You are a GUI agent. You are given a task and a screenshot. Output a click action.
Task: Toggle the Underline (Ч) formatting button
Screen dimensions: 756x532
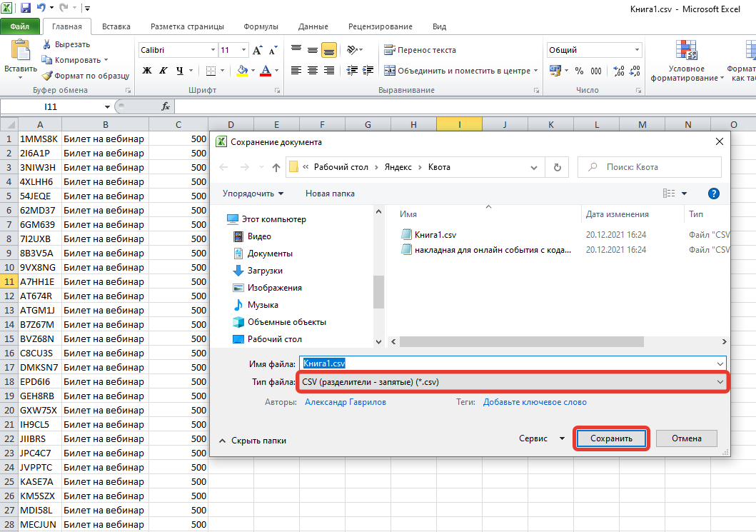coord(180,71)
